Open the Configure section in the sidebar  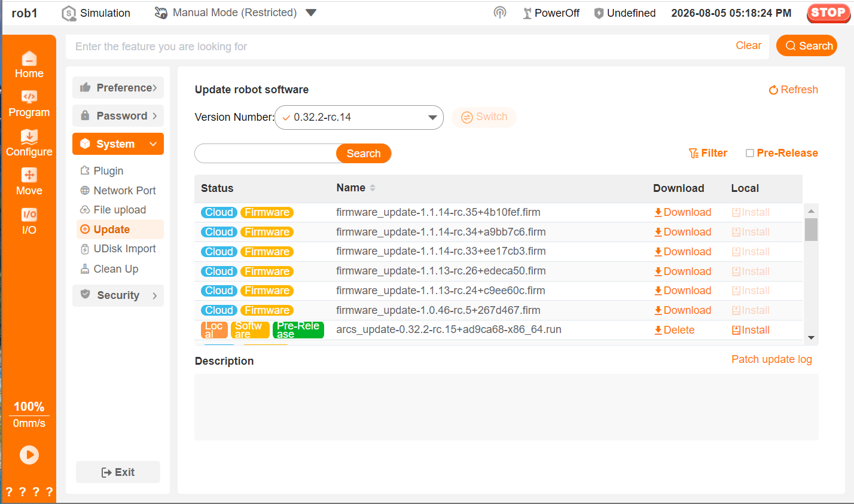(x=29, y=143)
